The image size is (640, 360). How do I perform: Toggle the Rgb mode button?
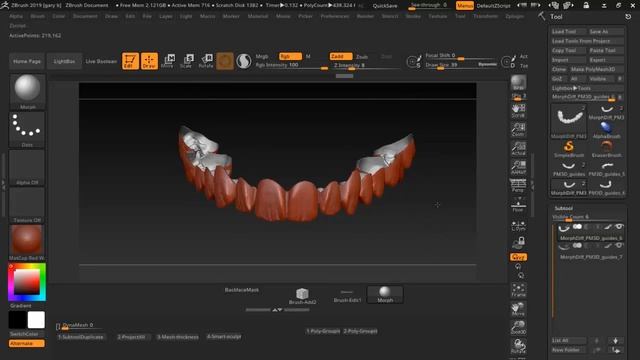pyautogui.click(x=290, y=56)
